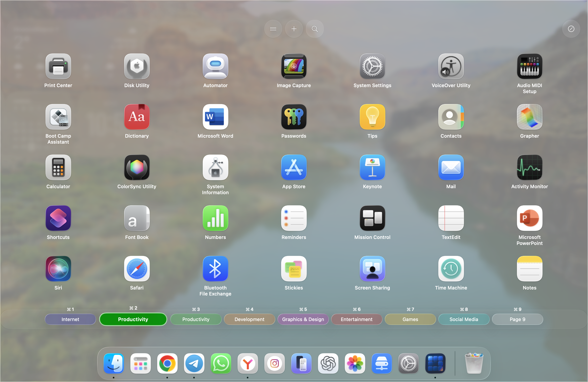
Task: Select the Development page tab
Action: click(x=249, y=319)
